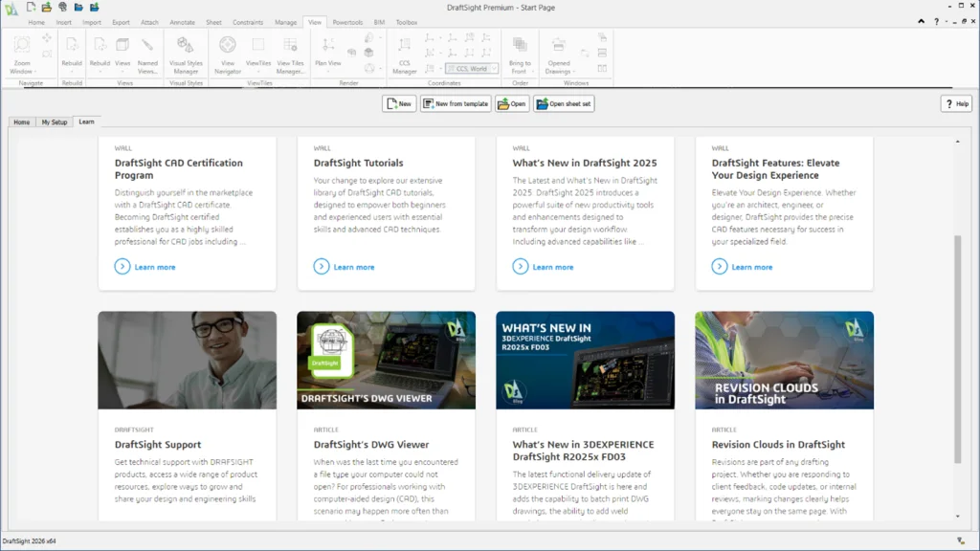The height and width of the screenshot is (551, 980).
Task: Click the status bar icon at bottom right
Action: coord(960,541)
